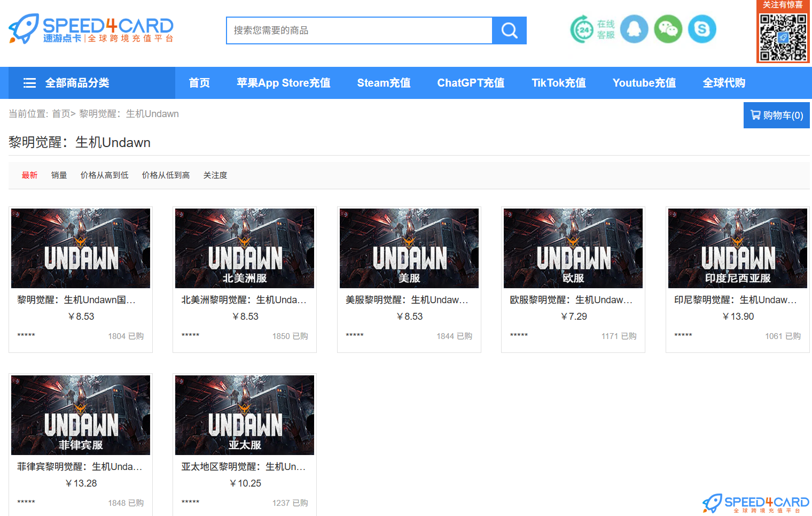The width and height of the screenshot is (812, 516).
Task: Open the 欧服 Undawn product thumbnail
Action: [x=573, y=248]
